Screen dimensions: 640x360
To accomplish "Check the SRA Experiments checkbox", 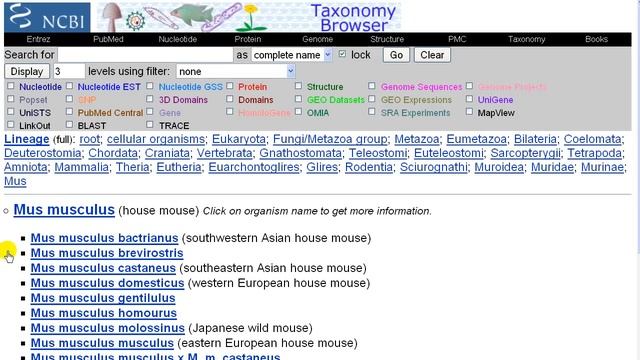I will coord(371,111).
